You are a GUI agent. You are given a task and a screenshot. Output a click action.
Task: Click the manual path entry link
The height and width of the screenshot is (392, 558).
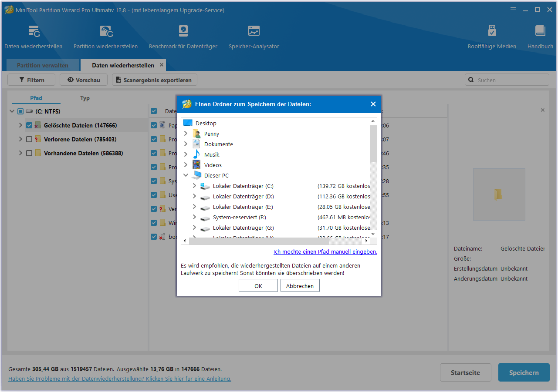pos(325,251)
